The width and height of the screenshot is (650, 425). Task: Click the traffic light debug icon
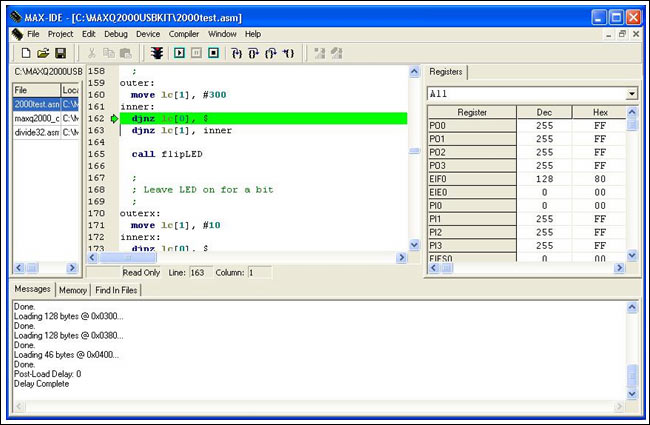coord(157,52)
